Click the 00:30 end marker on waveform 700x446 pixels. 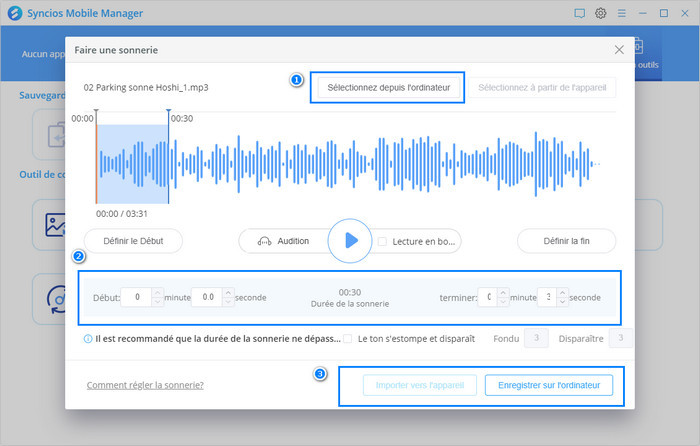coord(168,112)
